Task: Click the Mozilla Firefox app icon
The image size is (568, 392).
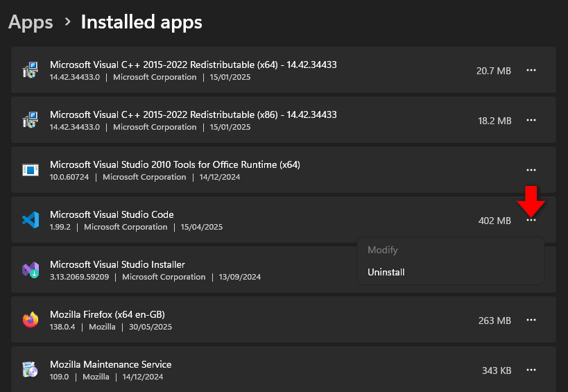Action: pyautogui.click(x=31, y=320)
